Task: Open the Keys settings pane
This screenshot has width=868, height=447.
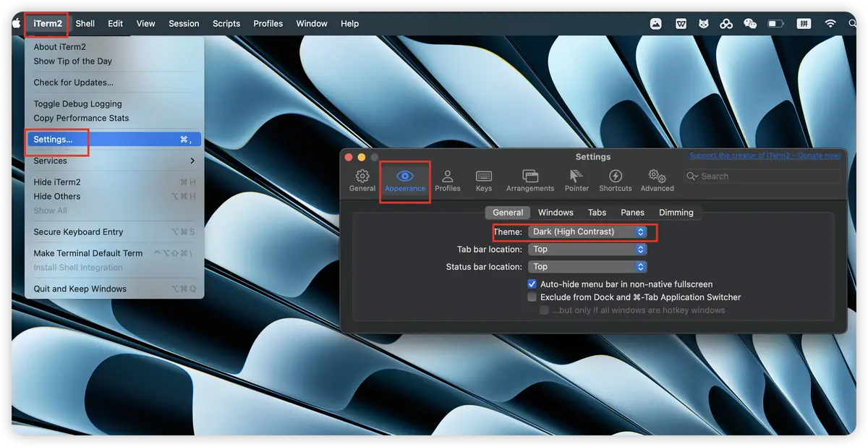Action: tap(484, 180)
